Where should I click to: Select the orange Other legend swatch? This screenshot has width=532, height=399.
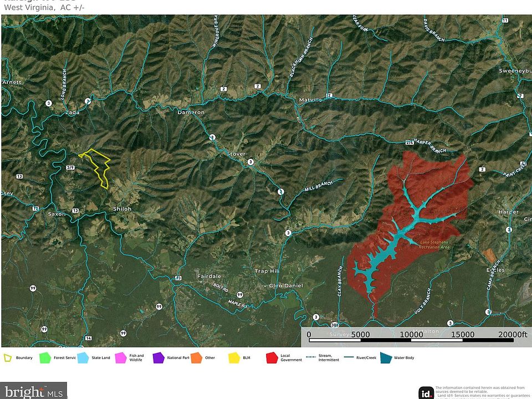click(x=196, y=357)
